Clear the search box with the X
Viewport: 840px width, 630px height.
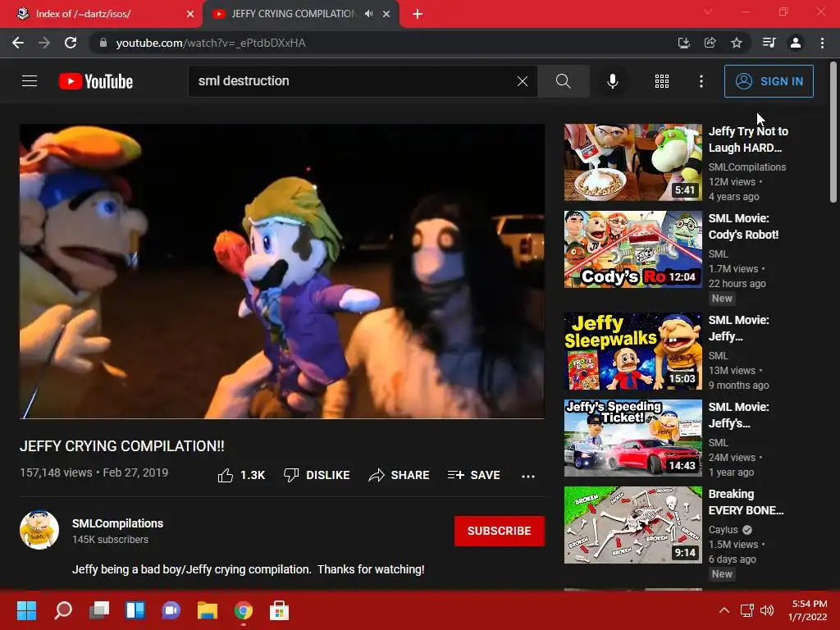pos(523,81)
